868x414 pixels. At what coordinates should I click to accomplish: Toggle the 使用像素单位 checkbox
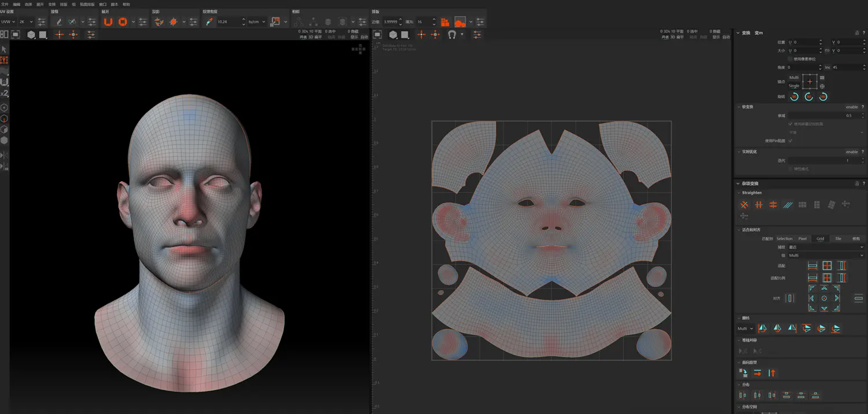click(790, 59)
